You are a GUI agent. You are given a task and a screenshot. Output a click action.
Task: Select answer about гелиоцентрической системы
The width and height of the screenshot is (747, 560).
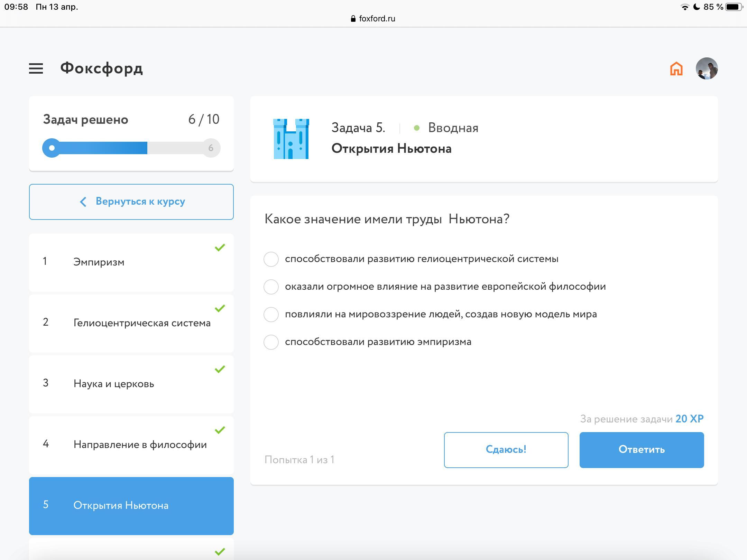point(271,259)
